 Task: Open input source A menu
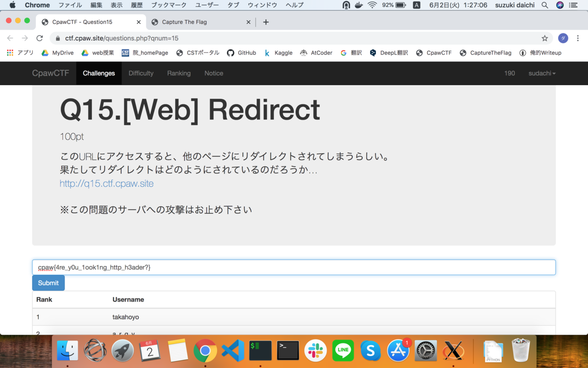click(x=416, y=5)
